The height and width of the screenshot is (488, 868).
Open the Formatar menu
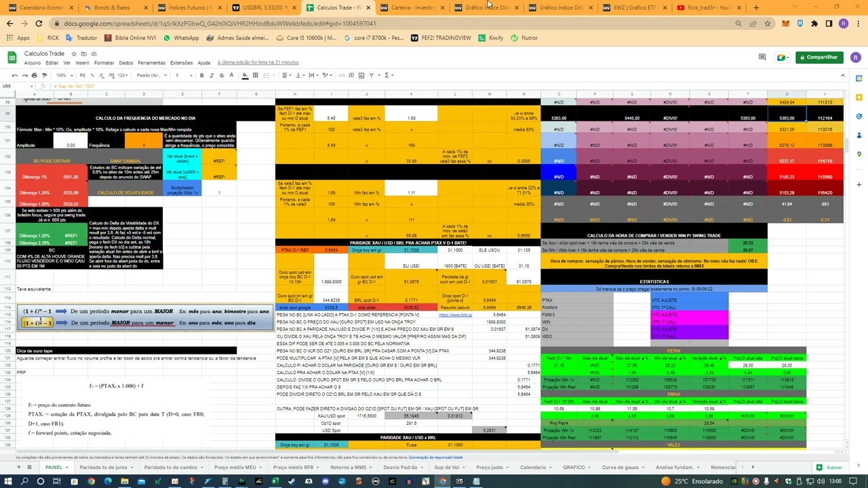coord(104,63)
